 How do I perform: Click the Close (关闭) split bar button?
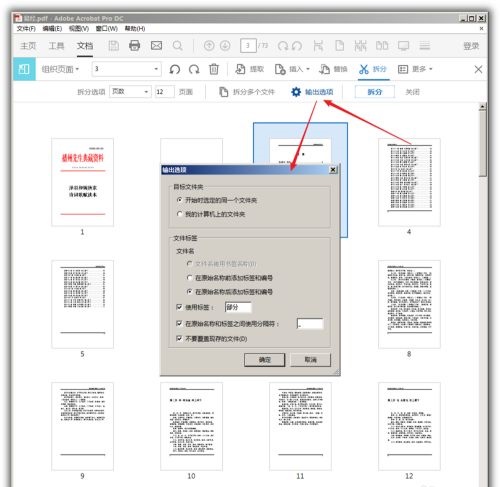[412, 92]
